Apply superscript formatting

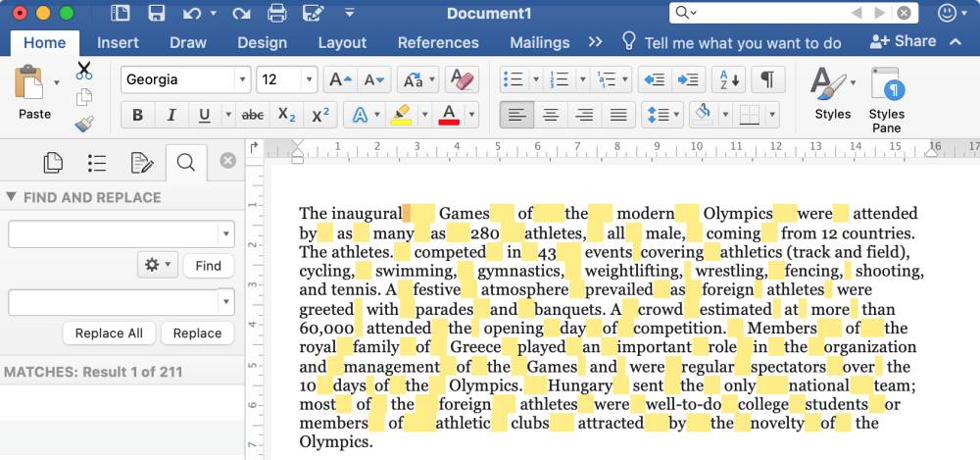coord(320,115)
